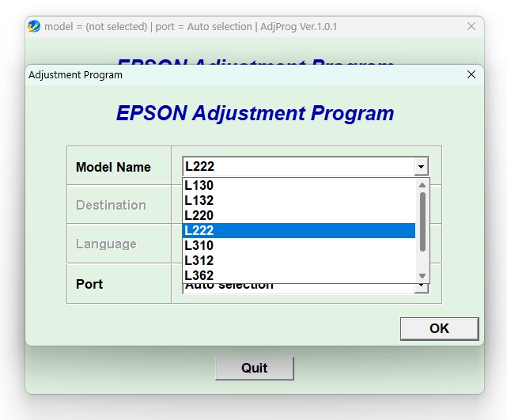
Task: Select L132 from the model list
Action: (299, 200)
